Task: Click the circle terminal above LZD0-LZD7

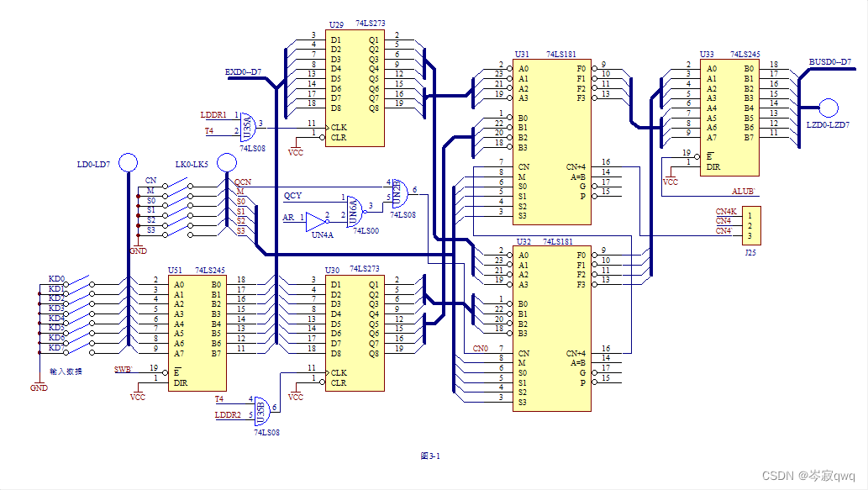Action: click(x=829, y=108)
